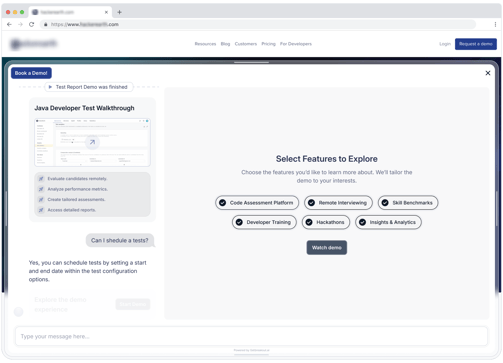Click the browser address bar
The width and height of the screenshot is (503, 363).
coord(258,24)
